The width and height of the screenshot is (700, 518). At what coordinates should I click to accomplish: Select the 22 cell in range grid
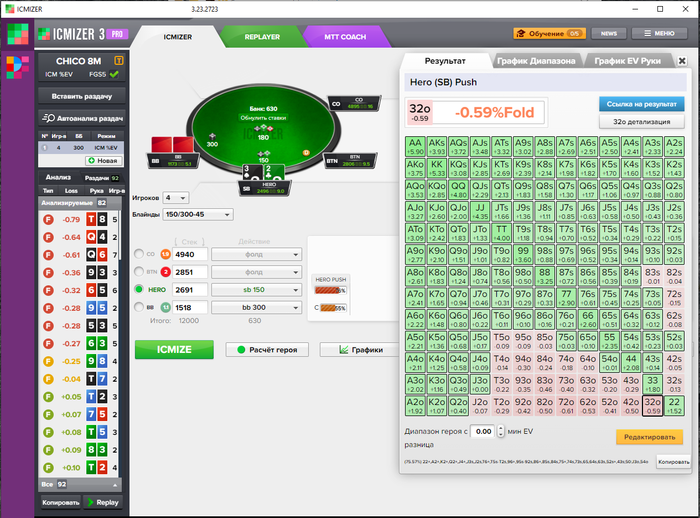[674, 406]
